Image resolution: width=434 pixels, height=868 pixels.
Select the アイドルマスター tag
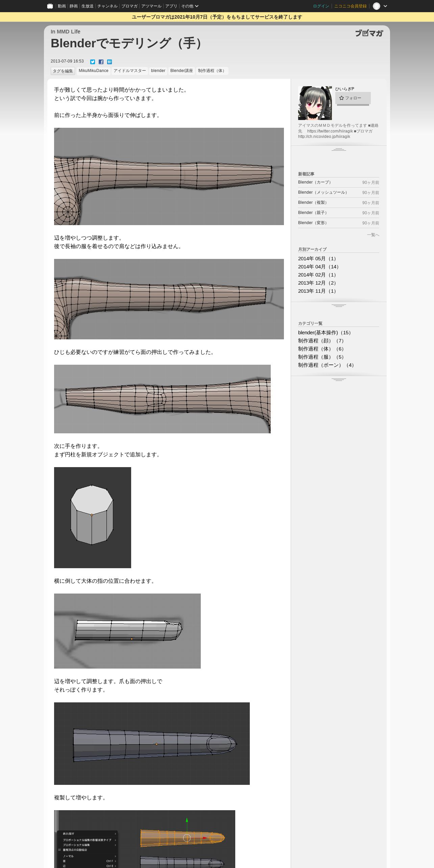[130, 71]
